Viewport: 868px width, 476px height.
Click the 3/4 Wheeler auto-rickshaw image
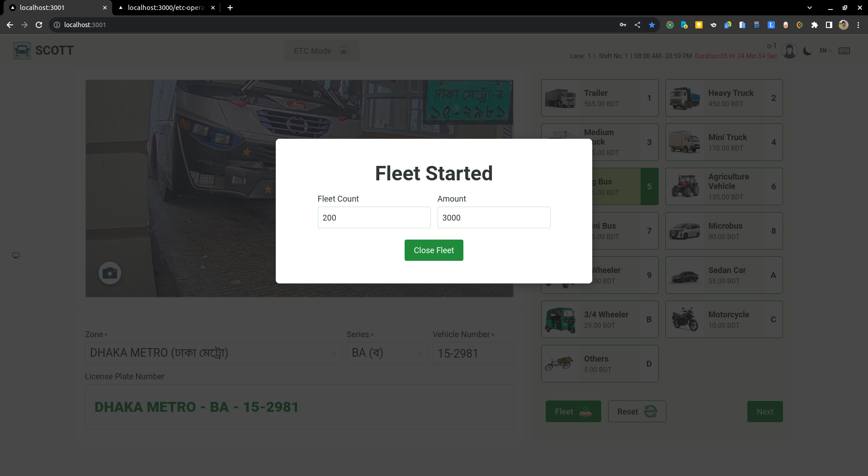tap(561, 319)
